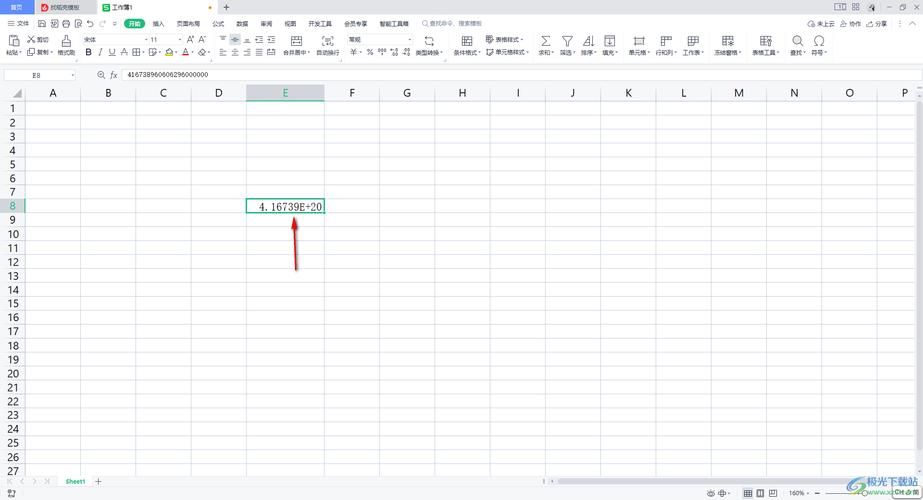923x500 pixels.
Task: Click the Rows and Columns icon
Action: (x=666, y=41)
